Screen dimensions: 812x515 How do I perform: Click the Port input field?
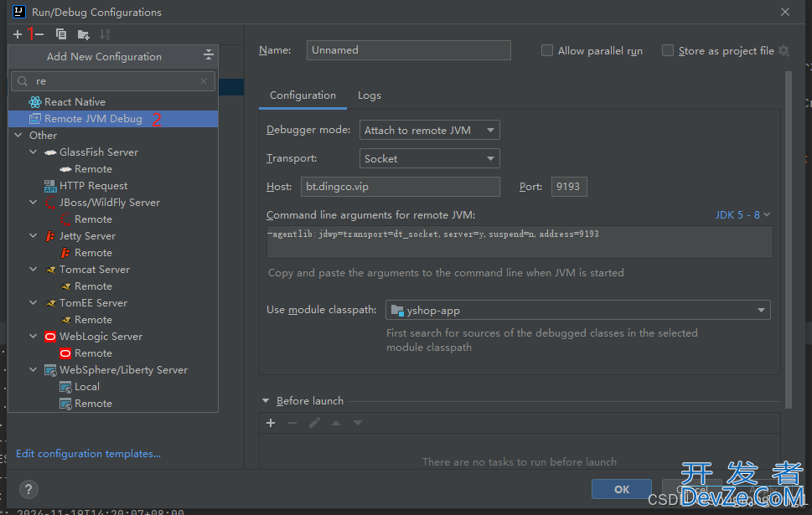tap(569, 187)
